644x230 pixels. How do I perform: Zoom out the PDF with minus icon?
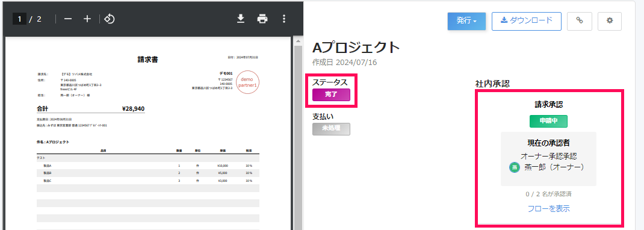pyautogui.click(x=68, y=19)
